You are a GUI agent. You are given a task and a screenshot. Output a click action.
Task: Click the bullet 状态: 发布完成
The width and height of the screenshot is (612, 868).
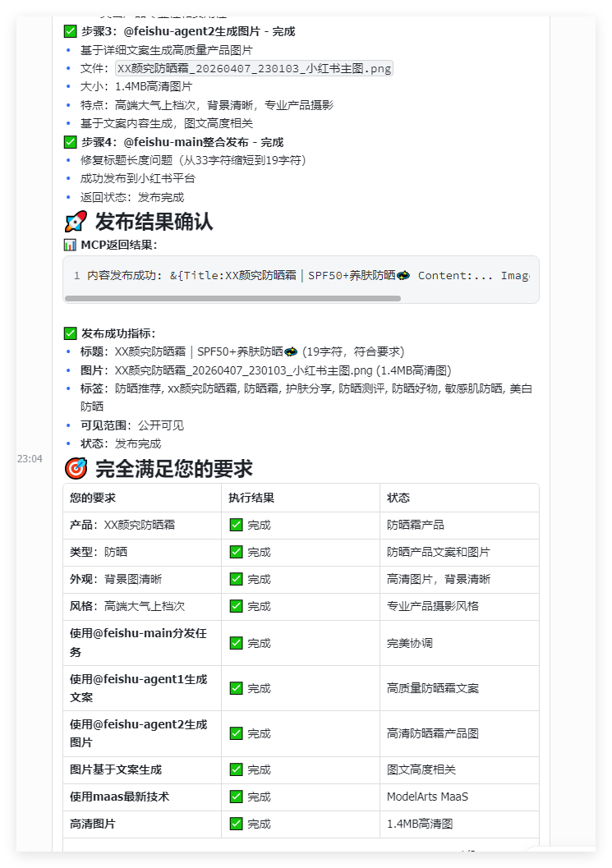[x=121, y=443]
